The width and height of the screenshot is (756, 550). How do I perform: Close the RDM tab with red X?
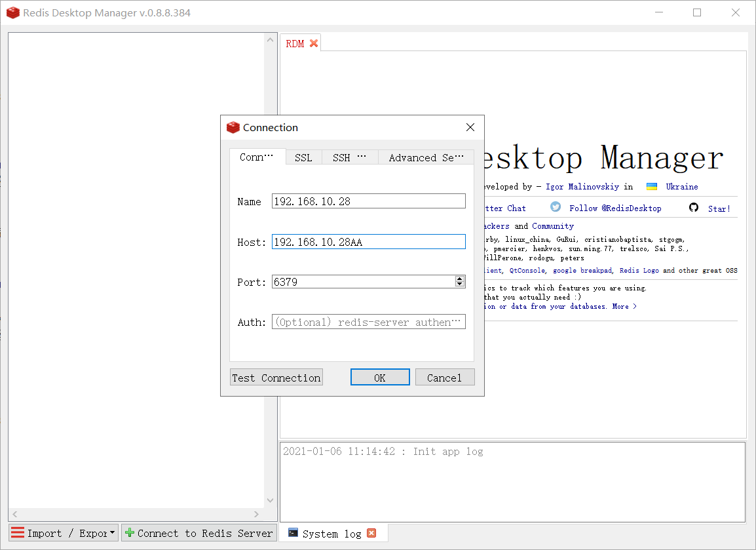[x=314, y=43]
